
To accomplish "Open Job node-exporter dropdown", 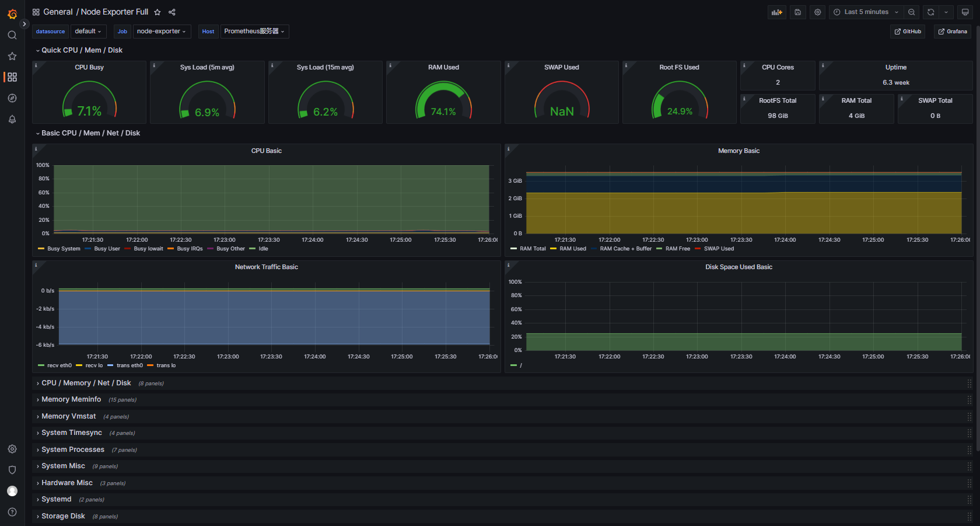I will pos(162,32).
